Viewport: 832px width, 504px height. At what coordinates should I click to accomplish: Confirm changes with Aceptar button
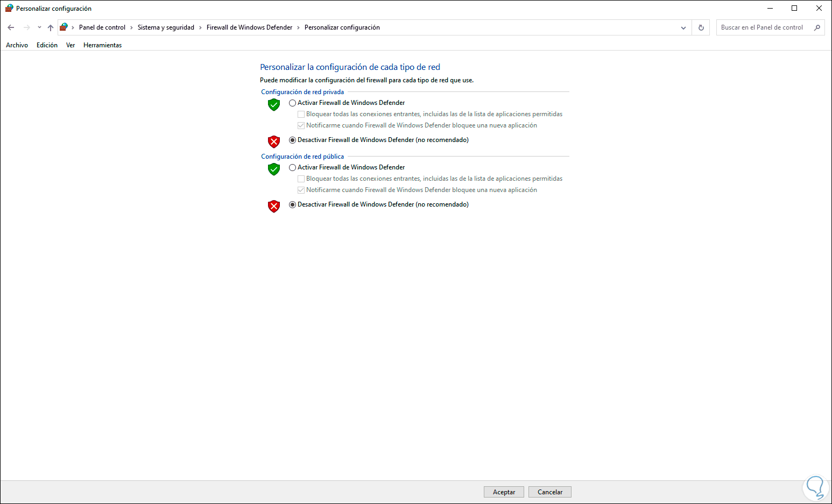pos(504,492)
